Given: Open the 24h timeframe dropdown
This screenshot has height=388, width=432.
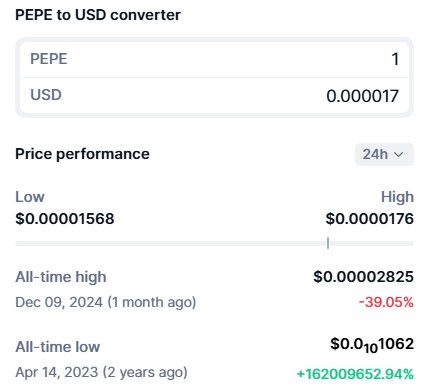Looking at the screenshot, I should (384, 154).
